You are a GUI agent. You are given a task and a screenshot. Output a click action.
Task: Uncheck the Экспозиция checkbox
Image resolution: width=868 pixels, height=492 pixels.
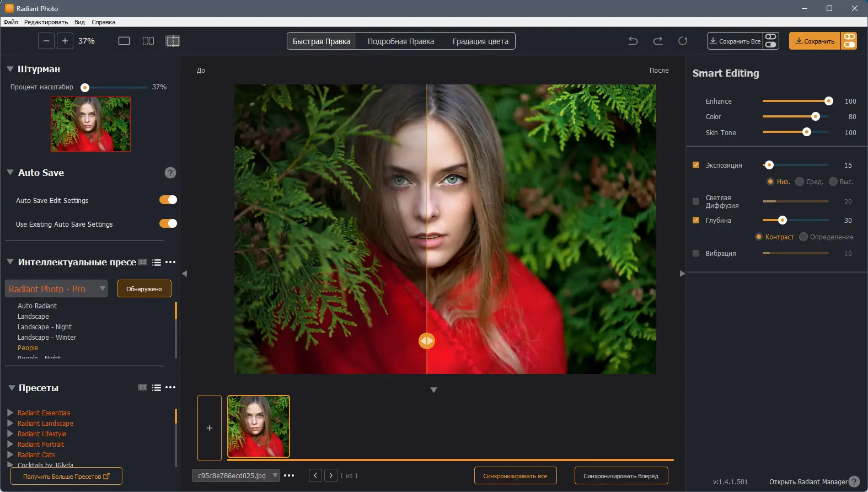pyautogui.click(x=696, y=165)
